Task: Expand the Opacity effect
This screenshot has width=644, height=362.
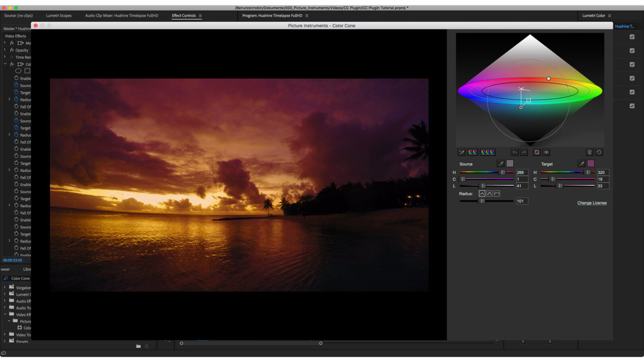Action: click(x=5, y=50)
